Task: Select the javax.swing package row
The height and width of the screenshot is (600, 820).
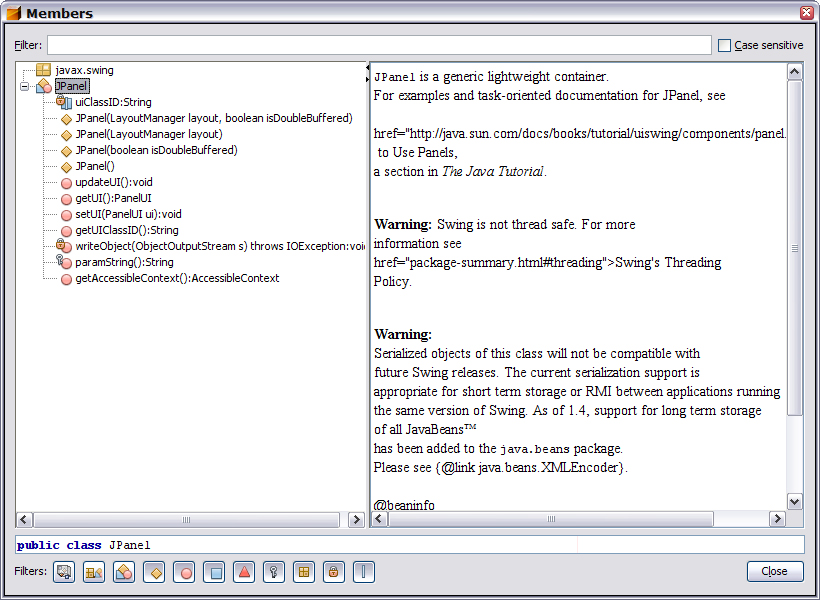Action: [x=84, y=70]
